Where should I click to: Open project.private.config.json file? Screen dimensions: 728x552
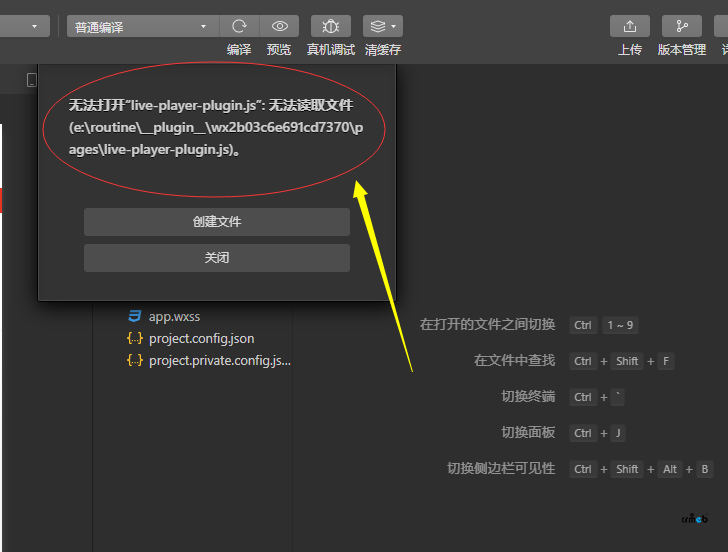click(220, 360)
